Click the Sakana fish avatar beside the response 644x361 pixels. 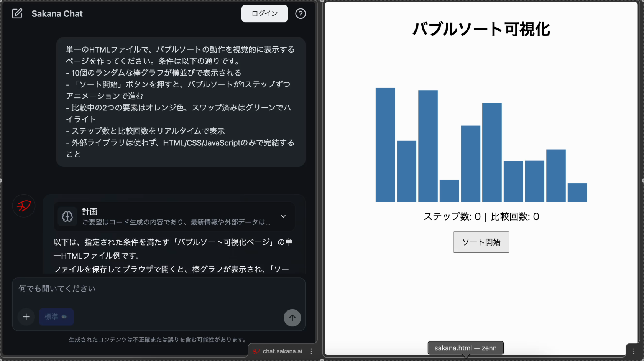point(23,206)
